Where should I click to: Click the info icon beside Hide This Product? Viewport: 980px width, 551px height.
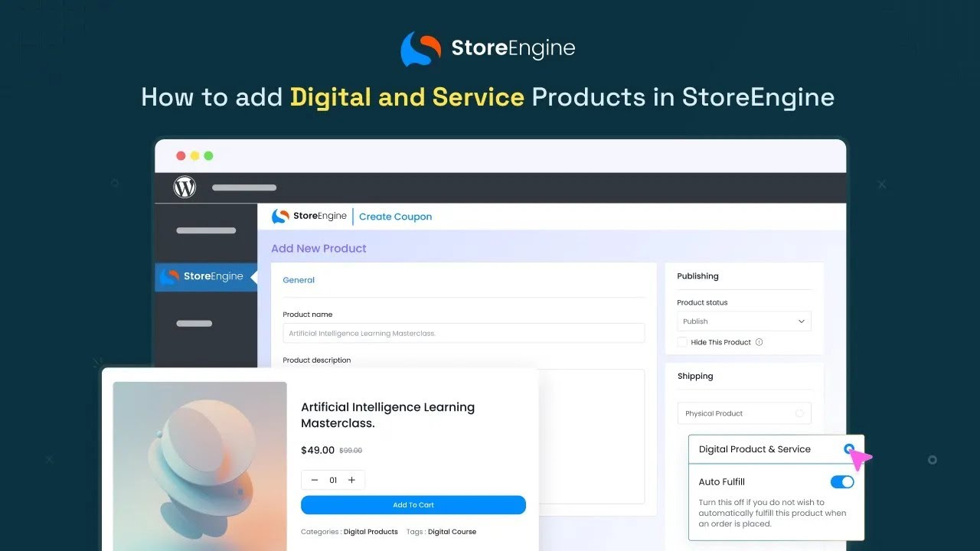[759, 342]
